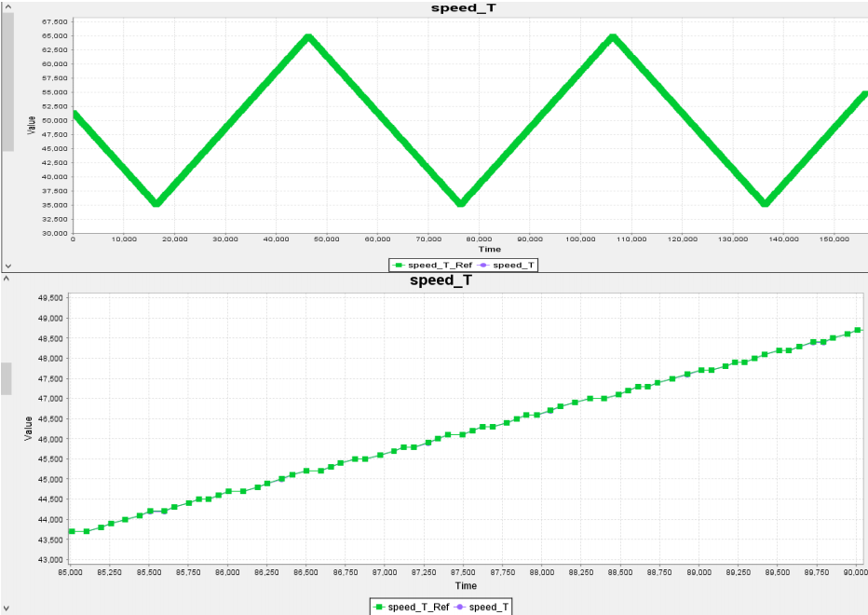Click the Value axis label of top chart
Screen dimensions: 868x615
31,125
